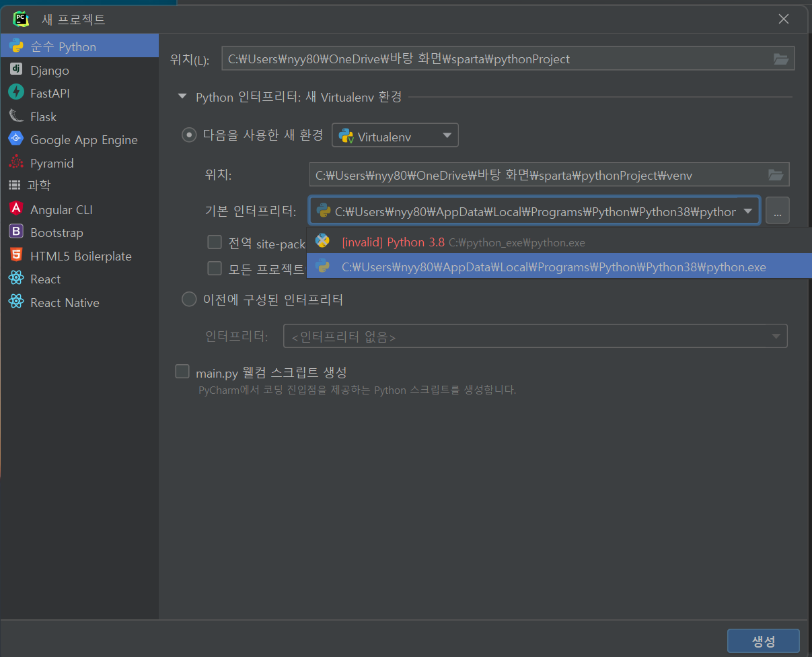Choose FastAPI in project type list

pyautogui.click(x=79, y=93)
